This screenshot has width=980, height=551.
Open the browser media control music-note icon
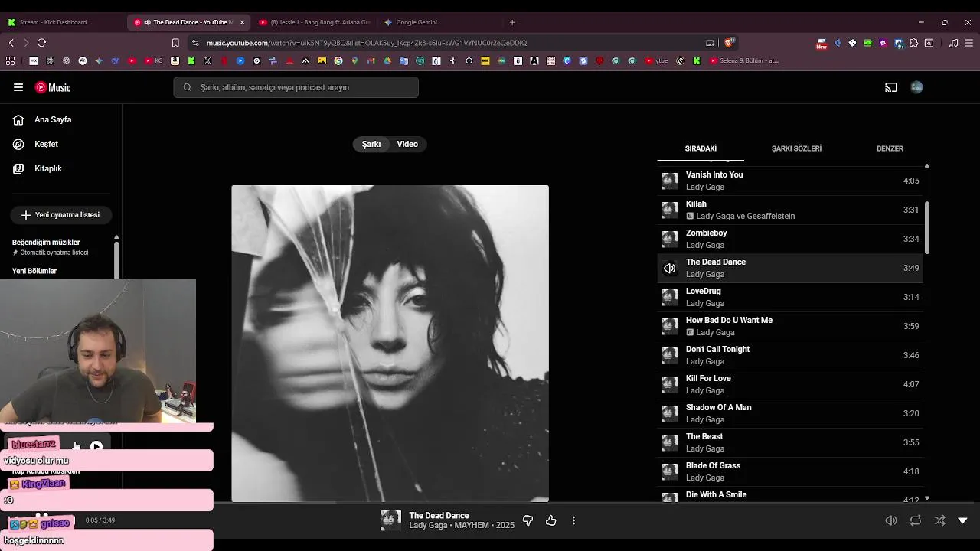[x=953, y=43]
